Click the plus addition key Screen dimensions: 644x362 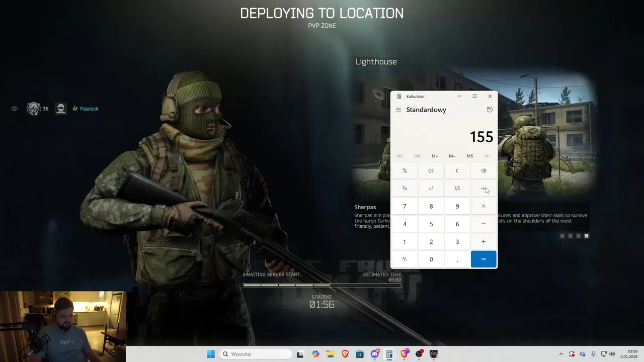point(484,242)
